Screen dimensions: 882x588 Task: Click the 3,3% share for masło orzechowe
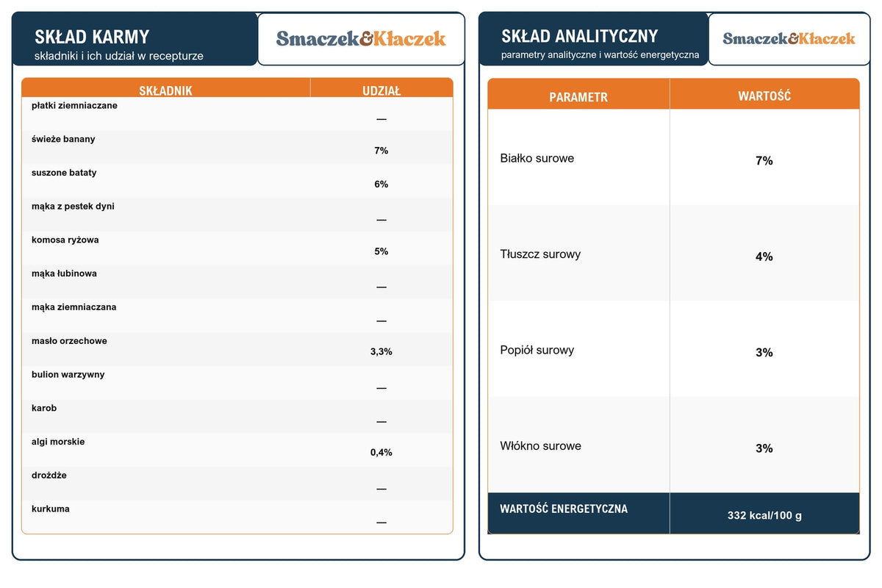(381, 352)
